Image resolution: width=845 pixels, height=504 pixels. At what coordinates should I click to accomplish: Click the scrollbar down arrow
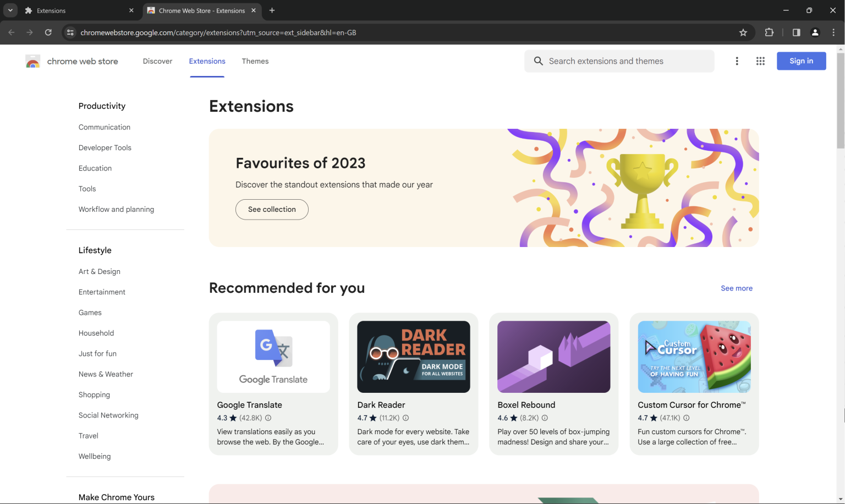click(x=841, y=499)
